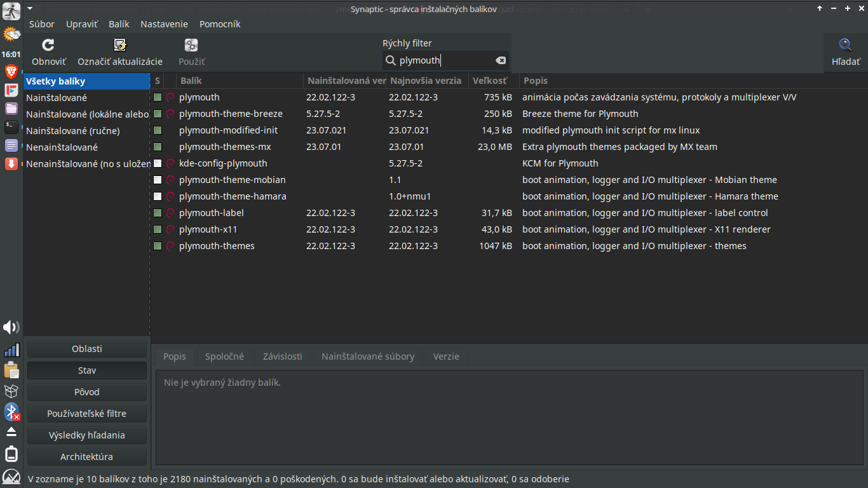Click the Označiť aktualizácie toolbar icon
The height and width of the screenshot is (488, 868).
[120, 44]
